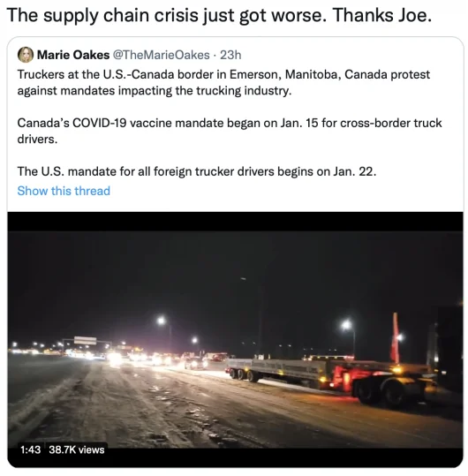Click the Emerson, Manitoba text
468x476 pixels.
coord(285,74)
